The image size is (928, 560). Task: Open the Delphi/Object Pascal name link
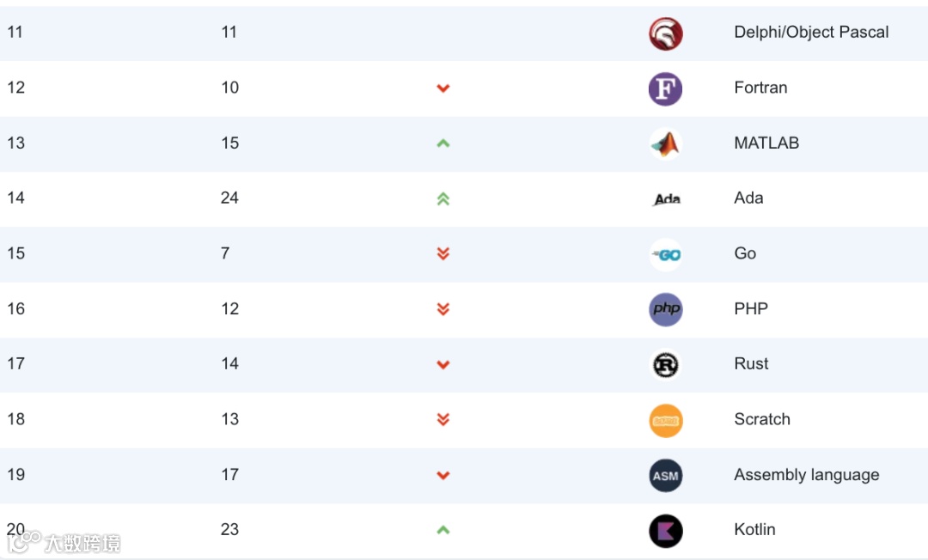coord(811,33)
